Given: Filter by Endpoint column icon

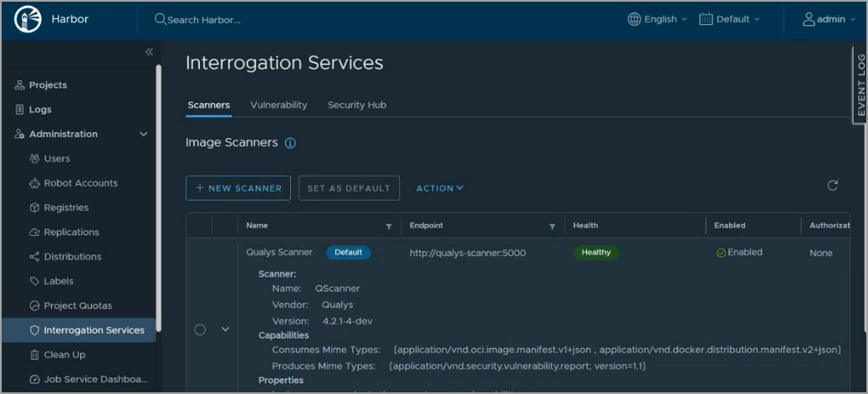Looking at the screenshot, I should click(x=552, y=227).
